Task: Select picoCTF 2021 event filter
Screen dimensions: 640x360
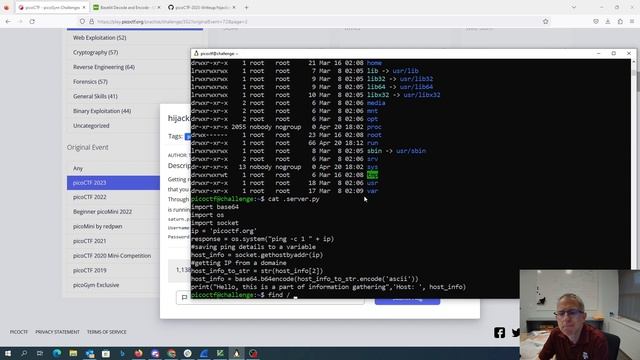Action: pyautogui.click(x=89, y=241)
